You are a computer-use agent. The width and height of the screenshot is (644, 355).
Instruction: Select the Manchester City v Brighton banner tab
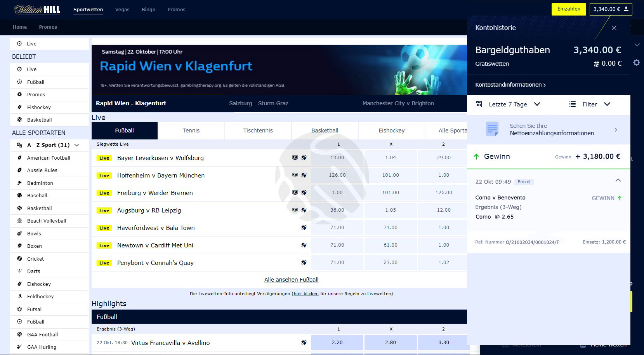(398, 103)
